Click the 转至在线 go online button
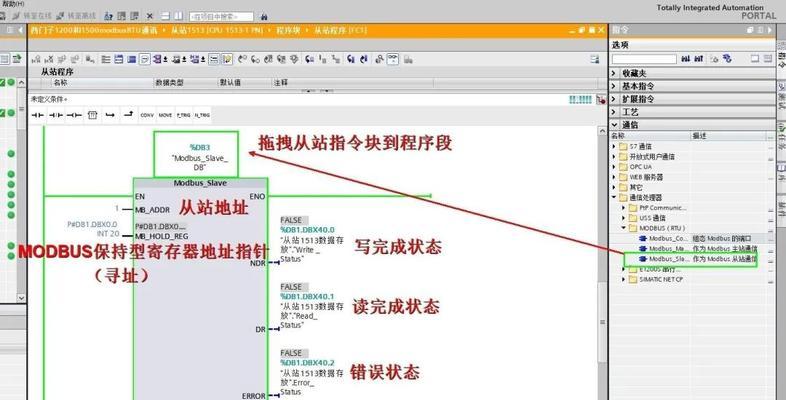786x400 pixels. pyautogui.click(x=33, y=17)
